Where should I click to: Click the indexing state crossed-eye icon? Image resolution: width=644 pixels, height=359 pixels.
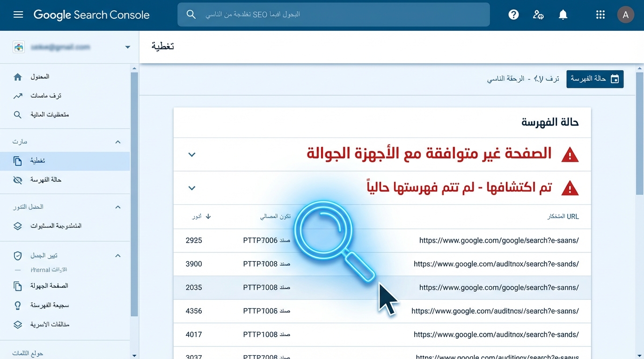click(x=18, y=179)
